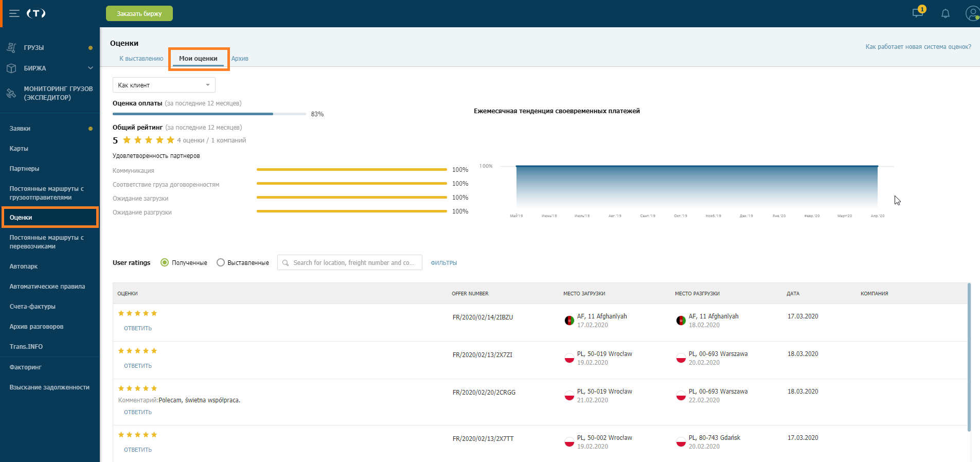Click the Мониторинг грузов satellite icon
Screen dimensions: 980x462
pyautogui.click(x=11, y=93)
